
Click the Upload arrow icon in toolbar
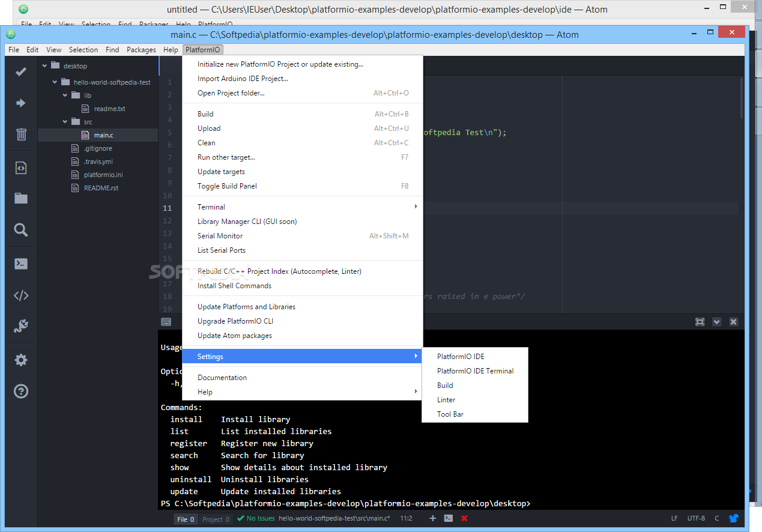21,103
